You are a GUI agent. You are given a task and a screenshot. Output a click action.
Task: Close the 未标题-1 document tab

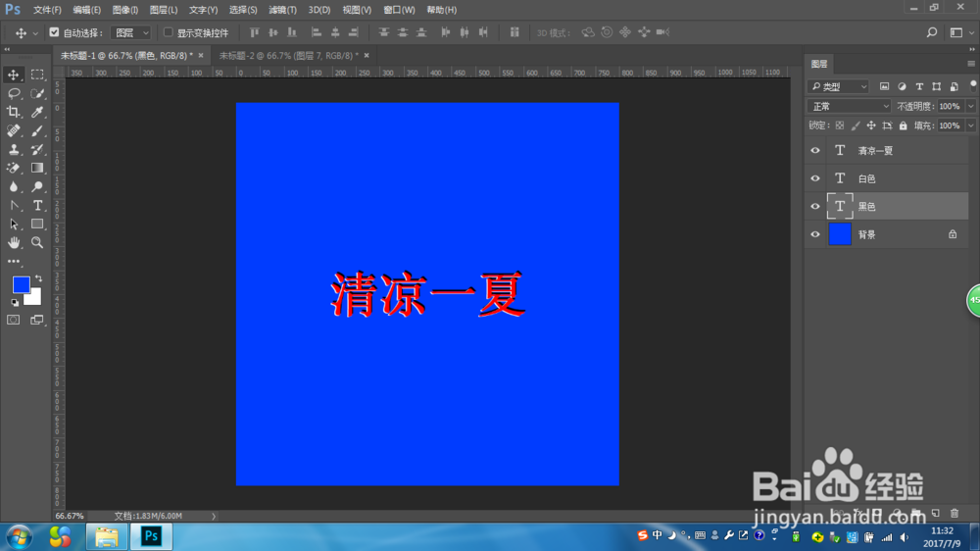pyautogui.click(x=201, y=56)
